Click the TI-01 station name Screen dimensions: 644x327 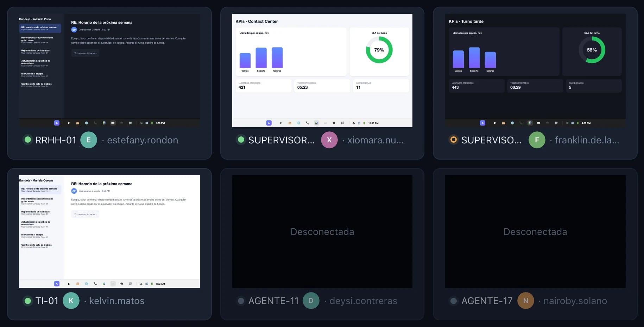[47, 301]
